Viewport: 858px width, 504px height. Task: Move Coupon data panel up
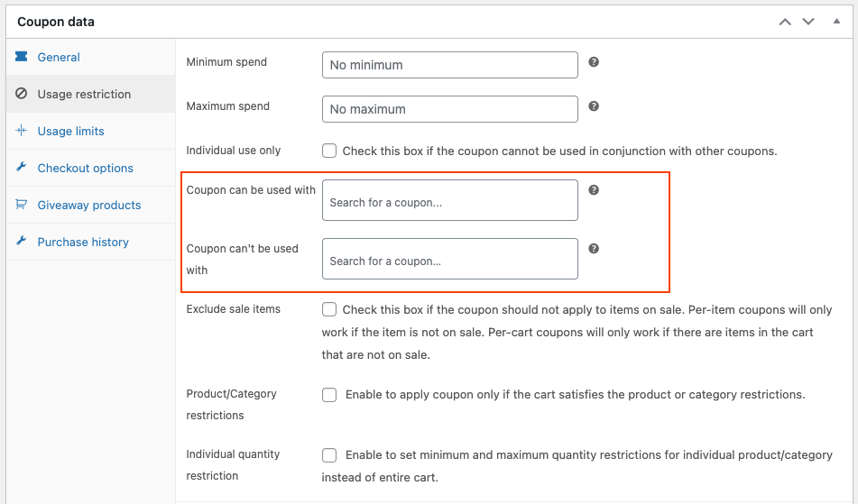[x=785, y=22]
